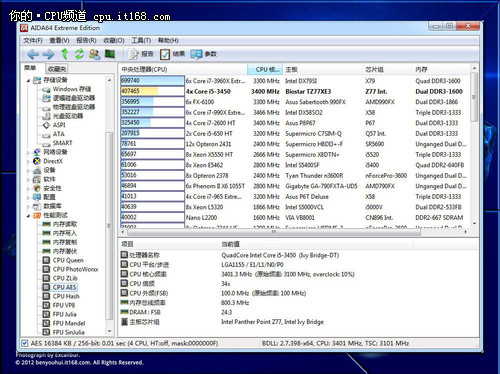
Task: Expand the 安全性 tree node
Action: [28, 188]
